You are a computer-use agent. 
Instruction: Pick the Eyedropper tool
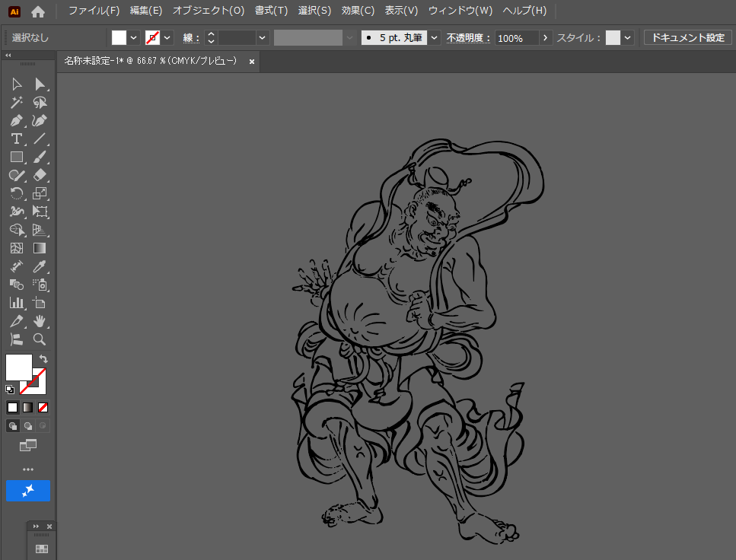click(40, 266)
